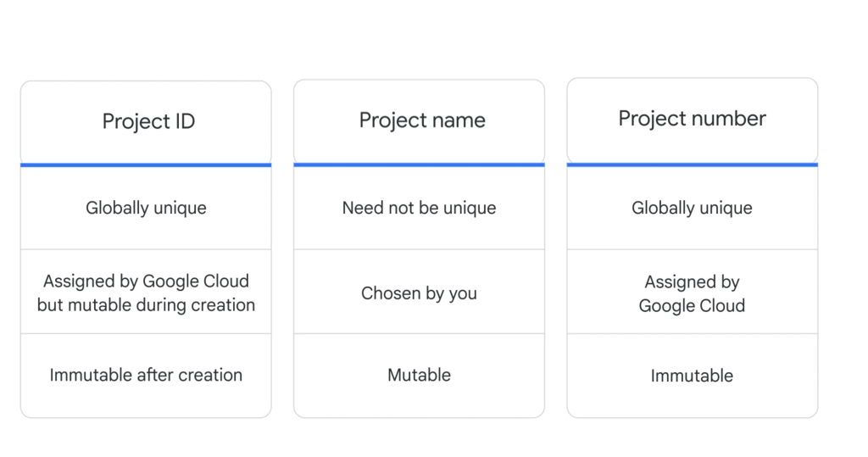Click the Chosen by you cell
Image resolution: width=868 pixels, height=457 pixels.
(419, 292)
